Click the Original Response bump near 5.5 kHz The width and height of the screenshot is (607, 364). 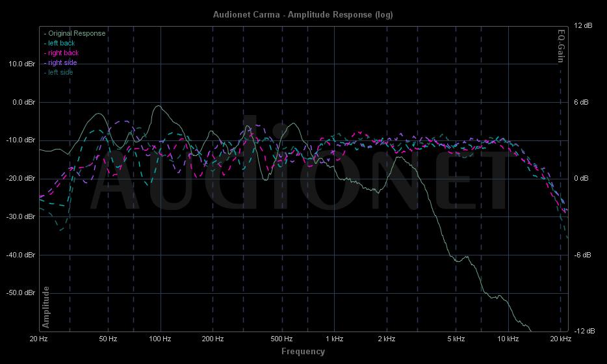coord(467,257)
